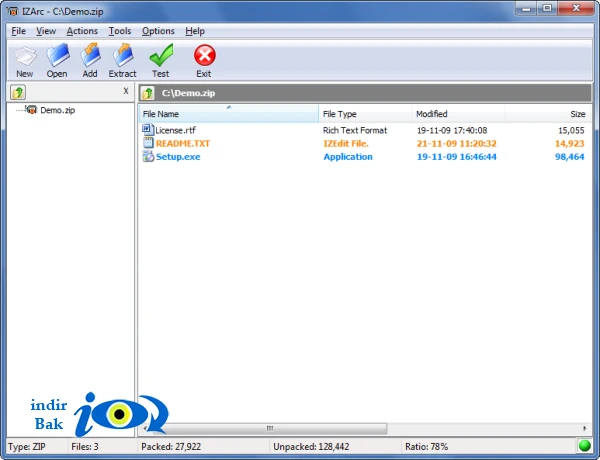Select the README.TXT file name

click(183, 144)
